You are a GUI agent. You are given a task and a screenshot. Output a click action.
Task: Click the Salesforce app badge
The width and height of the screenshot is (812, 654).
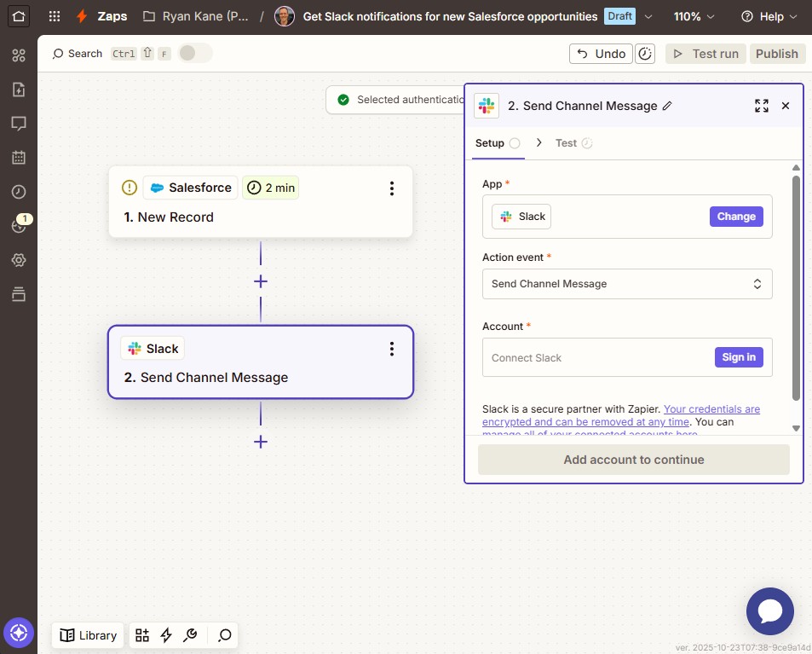[x=191, y=188]
